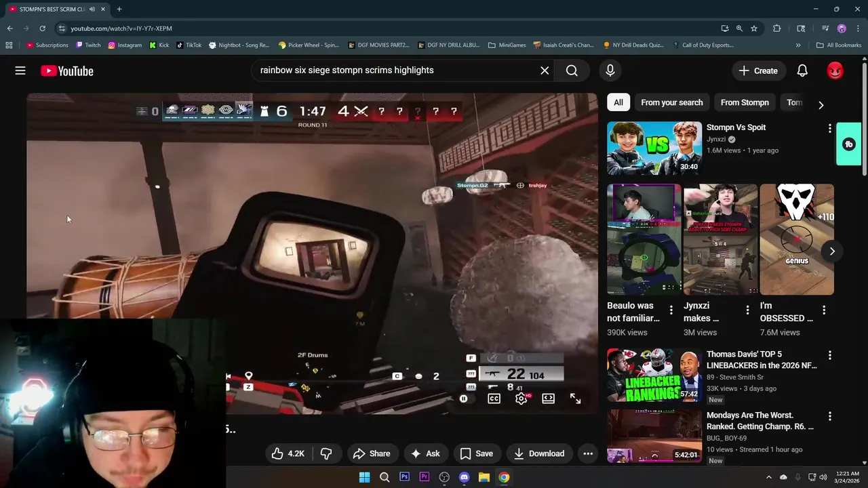The height and width of the screenshot is (488, 868).
Task: Open a new Chrome tab
Action: tap(119, 9)
